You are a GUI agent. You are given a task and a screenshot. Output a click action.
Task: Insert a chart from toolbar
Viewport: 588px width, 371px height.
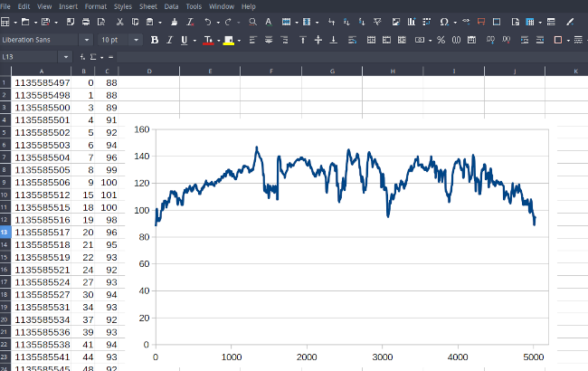click(x=410, y=21)
